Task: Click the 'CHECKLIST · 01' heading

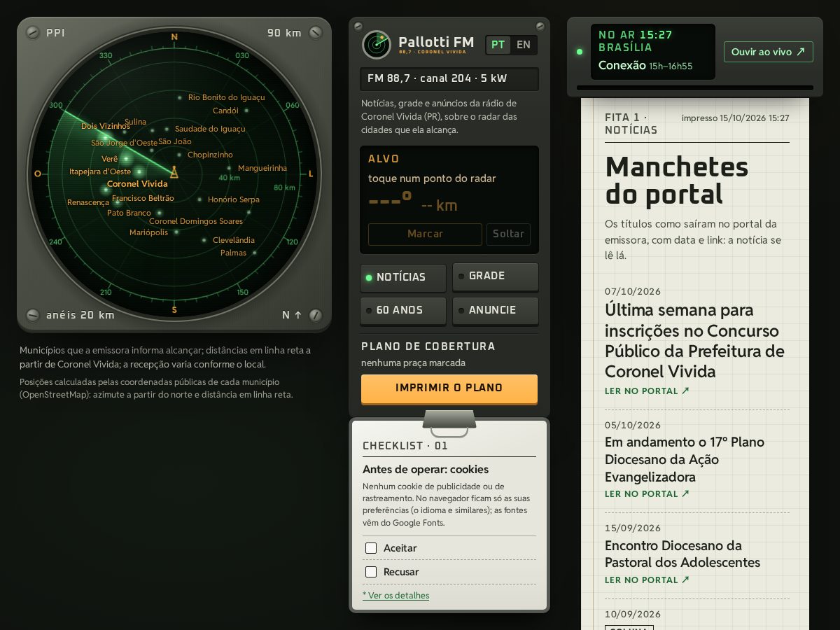Action: pos(405,446)
